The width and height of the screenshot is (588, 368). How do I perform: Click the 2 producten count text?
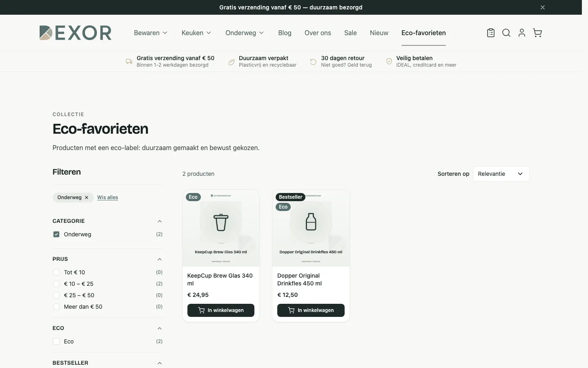[x=198, y=174]
